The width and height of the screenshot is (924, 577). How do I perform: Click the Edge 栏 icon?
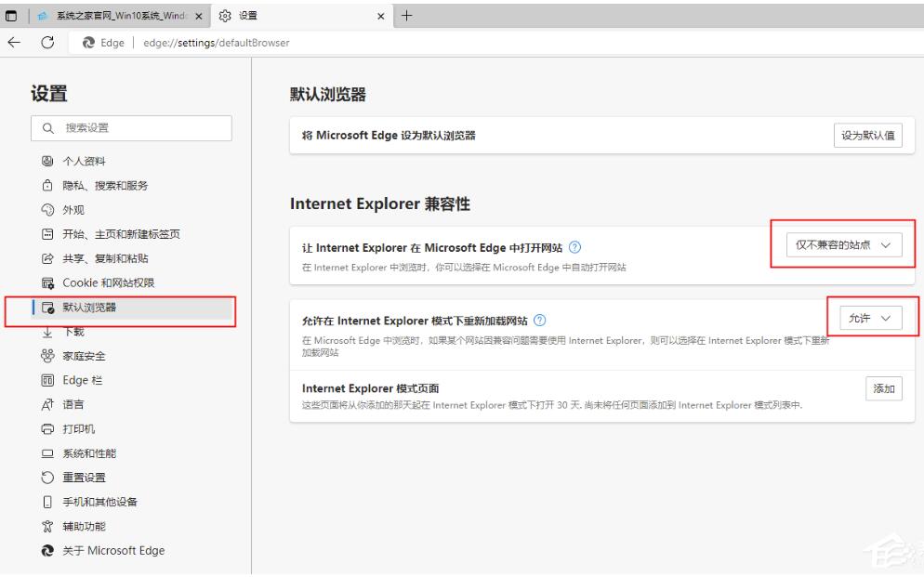click(x=47, y=380)
